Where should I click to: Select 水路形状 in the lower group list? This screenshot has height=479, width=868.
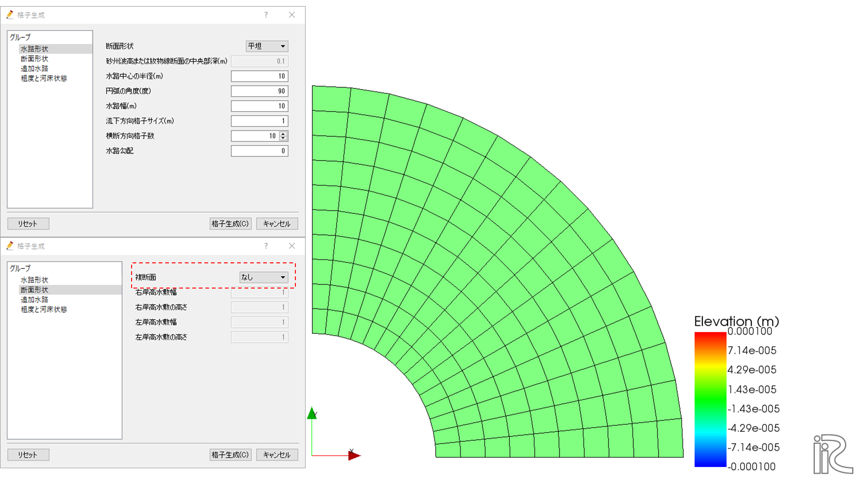tap(34, 280)
